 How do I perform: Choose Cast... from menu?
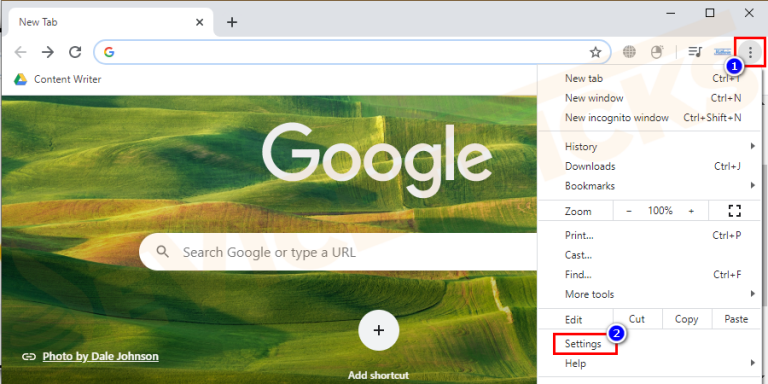(650, 255)
